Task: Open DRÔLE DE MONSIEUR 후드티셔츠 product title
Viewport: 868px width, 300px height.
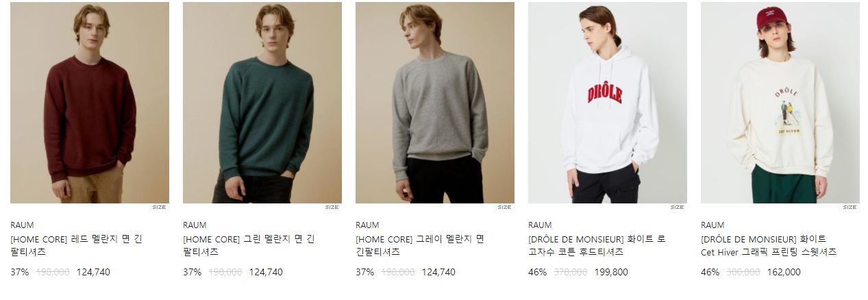Action: 597,245
